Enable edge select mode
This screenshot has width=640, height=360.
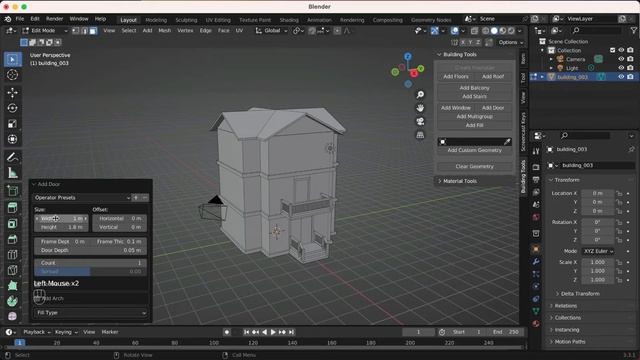(x=84, y=31)
